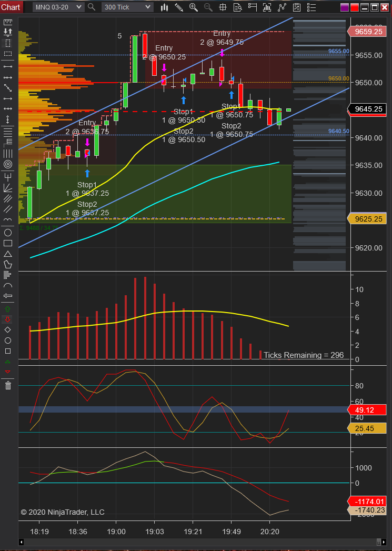The height and width of the screenshot is (551, 392).
Task: Select the Line drawing tool
Action: tap(8, 66)
